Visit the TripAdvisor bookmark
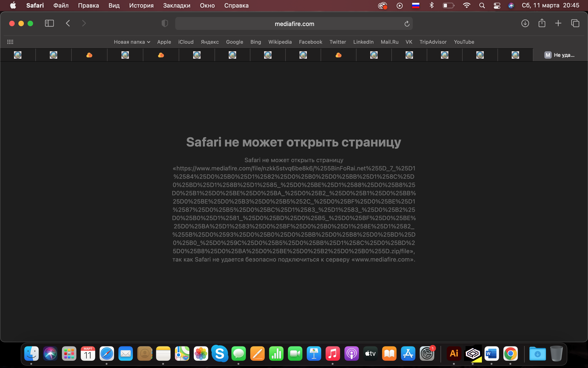This screenshot has width=588, height=368. (x=433, y=42)
